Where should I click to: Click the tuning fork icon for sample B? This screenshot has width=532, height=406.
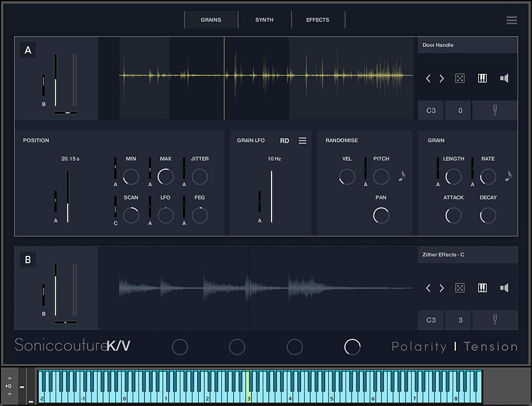coord(494,320)
